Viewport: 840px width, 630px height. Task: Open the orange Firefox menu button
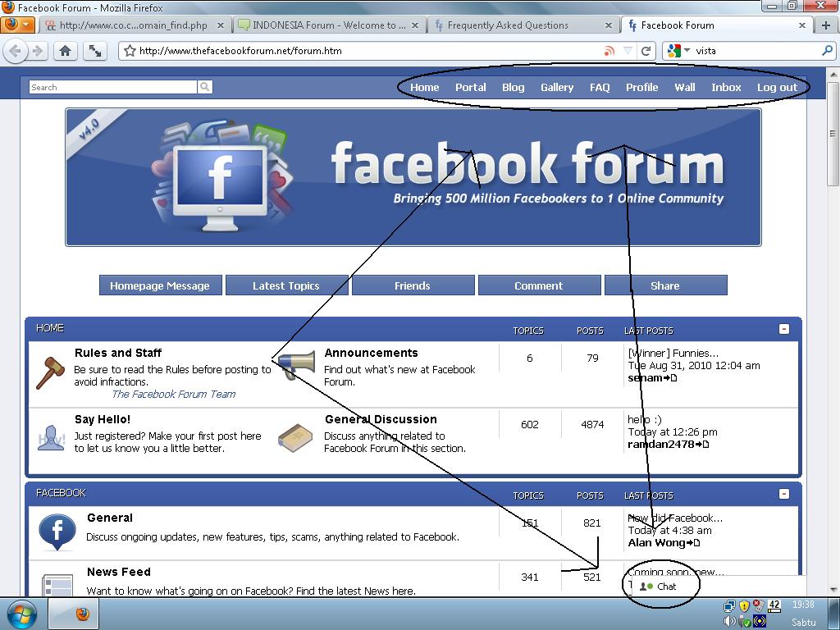point(18,25)
